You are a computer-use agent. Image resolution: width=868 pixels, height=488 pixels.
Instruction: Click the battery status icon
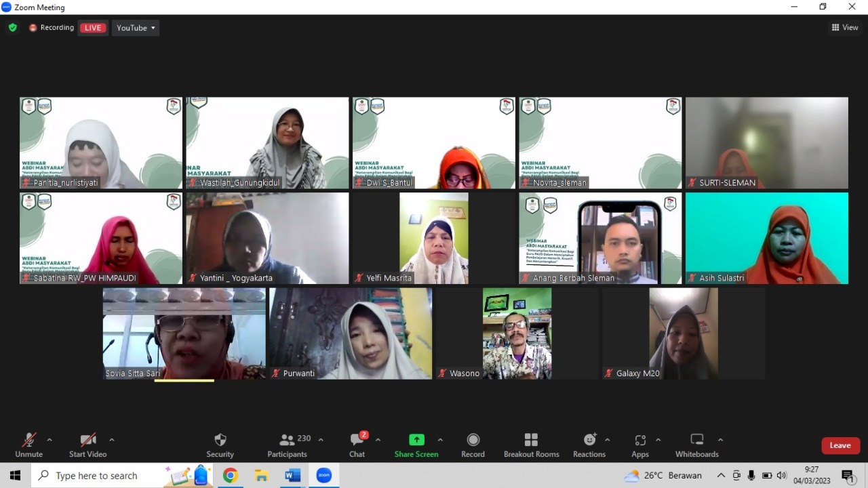coord(767,475)
